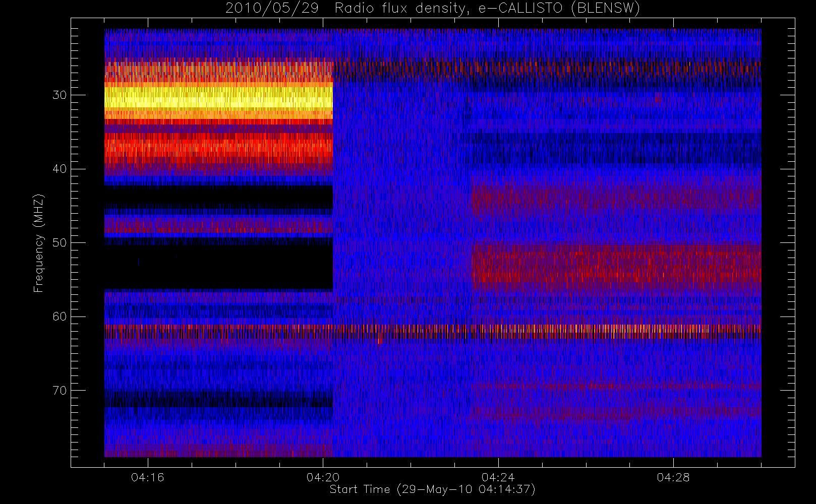Click the "Frequency (MHZ)" axis label
Image resolution: width=816 pixels, height=504 pixels.
point(38,243)
